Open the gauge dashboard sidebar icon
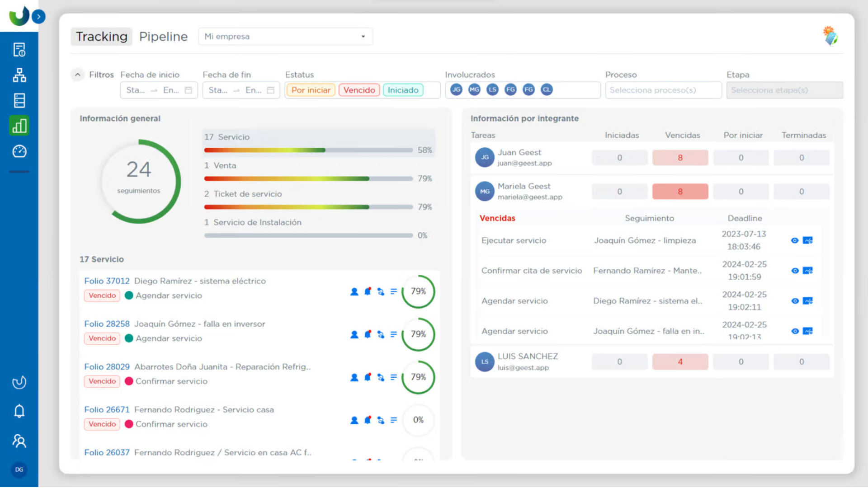The image size is (868, 488). (19, 151)
